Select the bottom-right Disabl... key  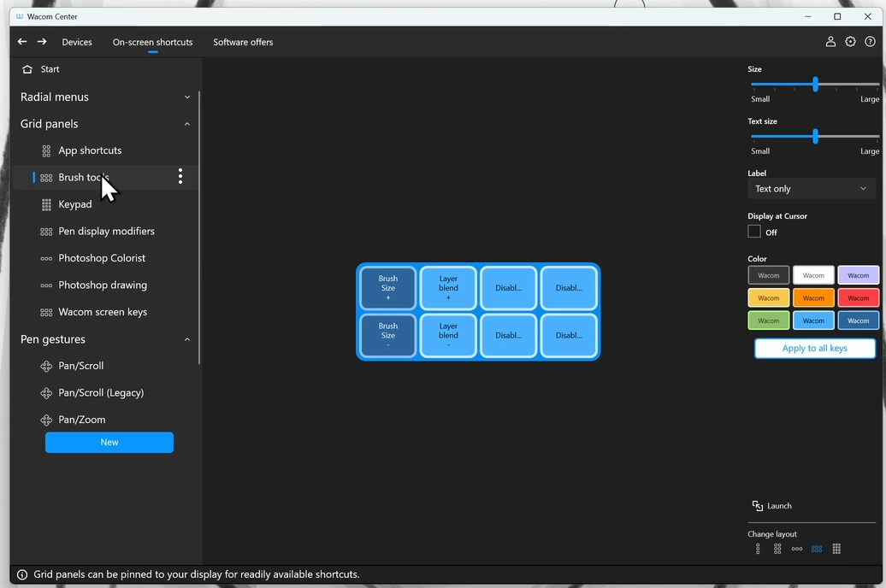pos(569,336)
